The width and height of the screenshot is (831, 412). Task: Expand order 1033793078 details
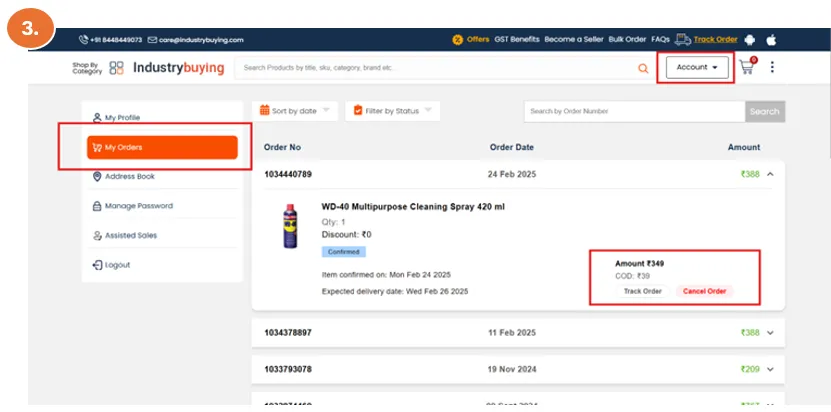(770, 369)
